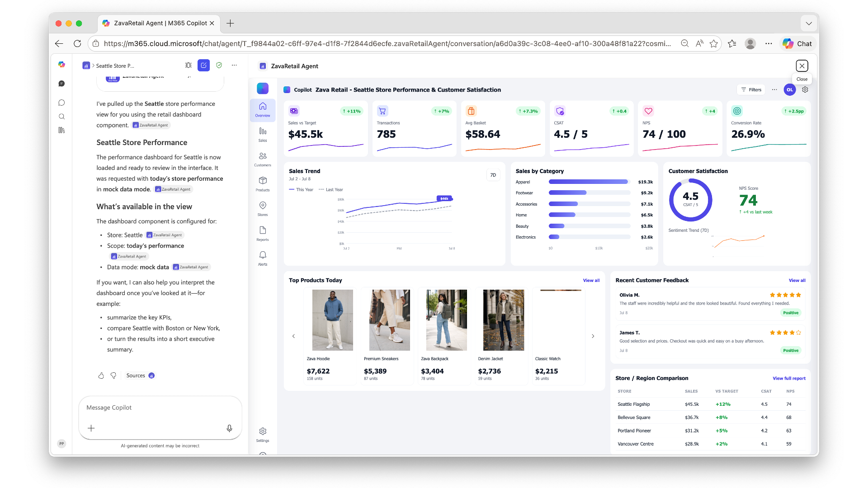The height and width of the screenshot is (488, 868).
Task: Open the Reports section
Action: pos(263,234)
